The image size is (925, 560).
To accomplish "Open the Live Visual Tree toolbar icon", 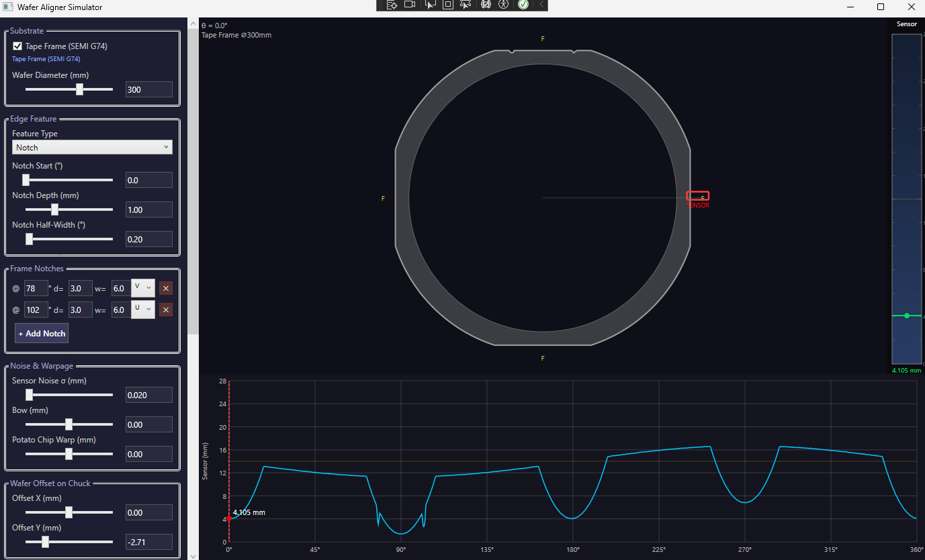I will coord(392,5).
